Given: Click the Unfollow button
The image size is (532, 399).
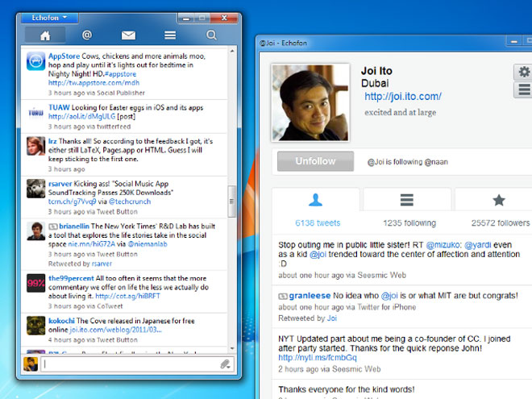Looking at the screenshot, I should (x=315, y=161).
